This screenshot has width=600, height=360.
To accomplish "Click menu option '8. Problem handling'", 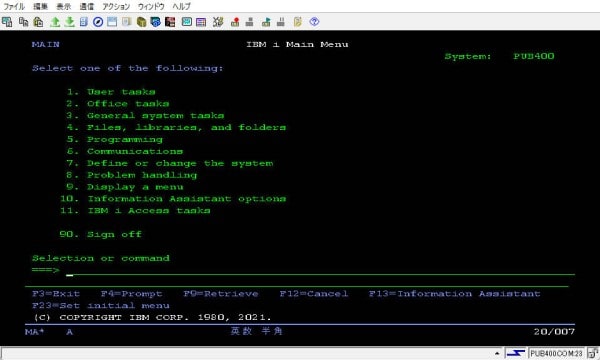I will [x=132, y=175].
